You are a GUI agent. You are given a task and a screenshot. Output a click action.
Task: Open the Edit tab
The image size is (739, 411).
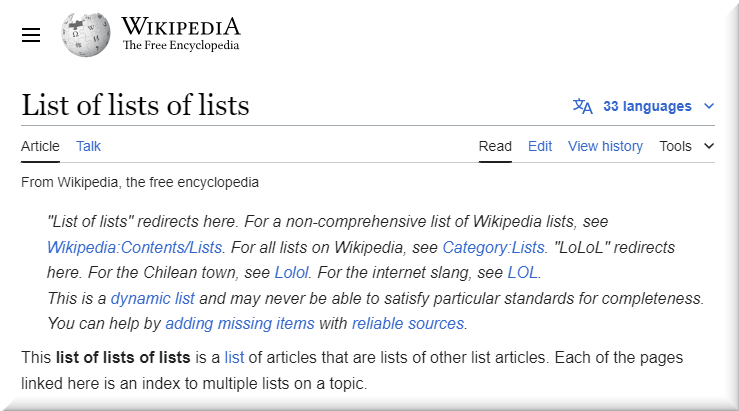pos(540,146)
